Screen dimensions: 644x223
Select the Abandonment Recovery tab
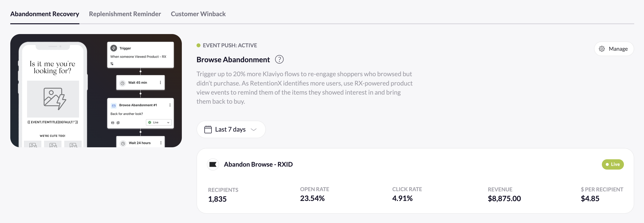(45, 14)
